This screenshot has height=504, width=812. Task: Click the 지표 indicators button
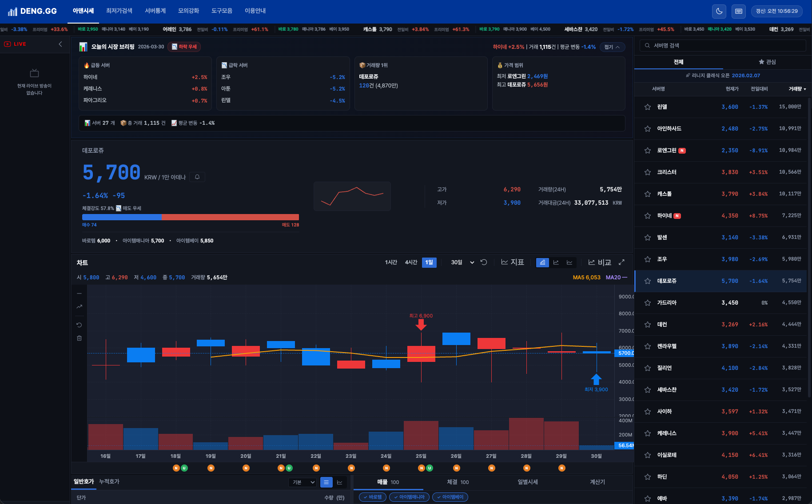click(x=513, y=262)
